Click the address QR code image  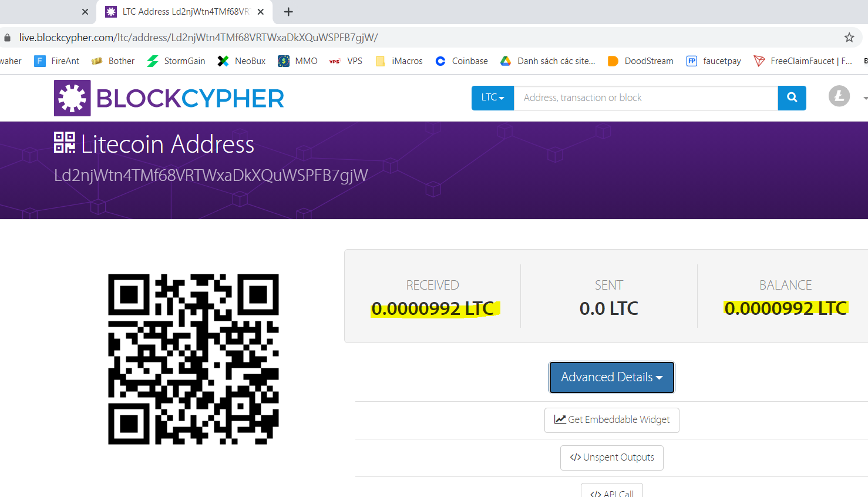193,359
